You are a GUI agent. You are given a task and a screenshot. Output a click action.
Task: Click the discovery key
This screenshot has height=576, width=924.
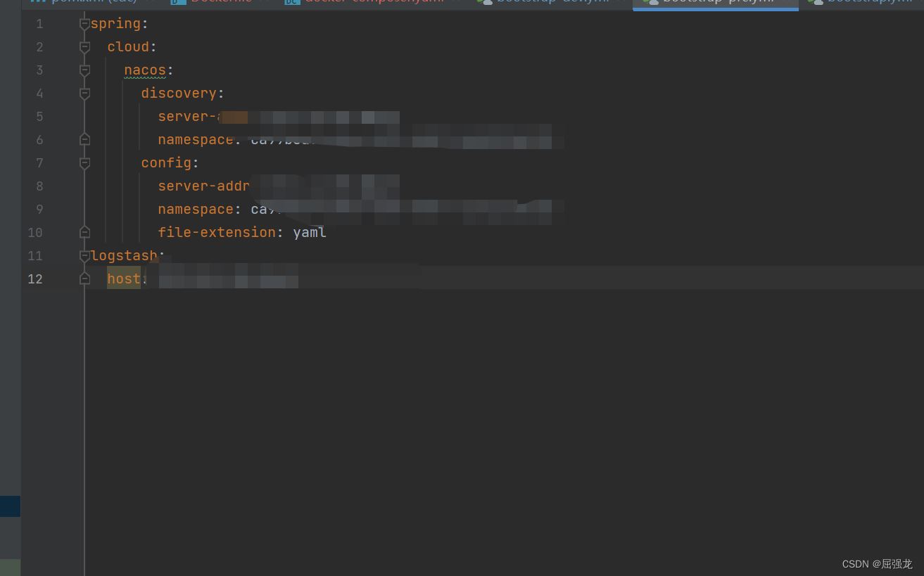(179, 94)
